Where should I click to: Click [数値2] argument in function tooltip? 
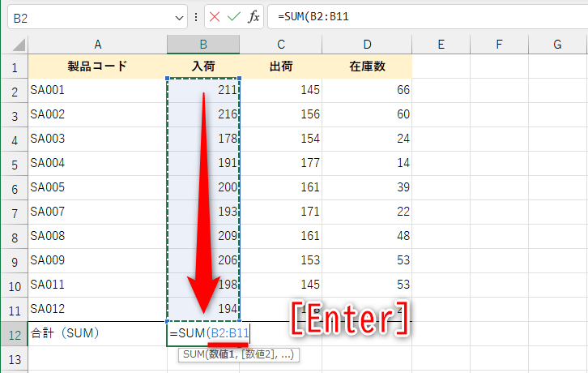(x=258, y=354)
